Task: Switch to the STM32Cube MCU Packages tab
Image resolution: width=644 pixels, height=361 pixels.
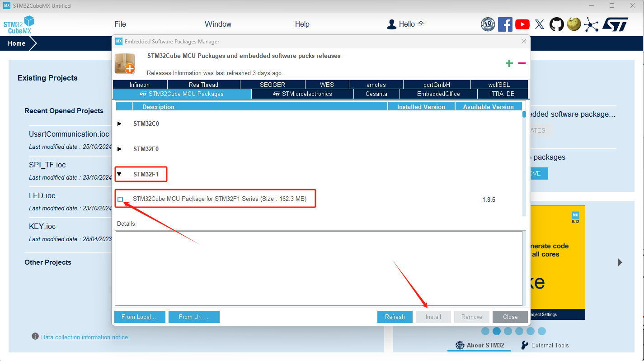Action: [182, 94]
